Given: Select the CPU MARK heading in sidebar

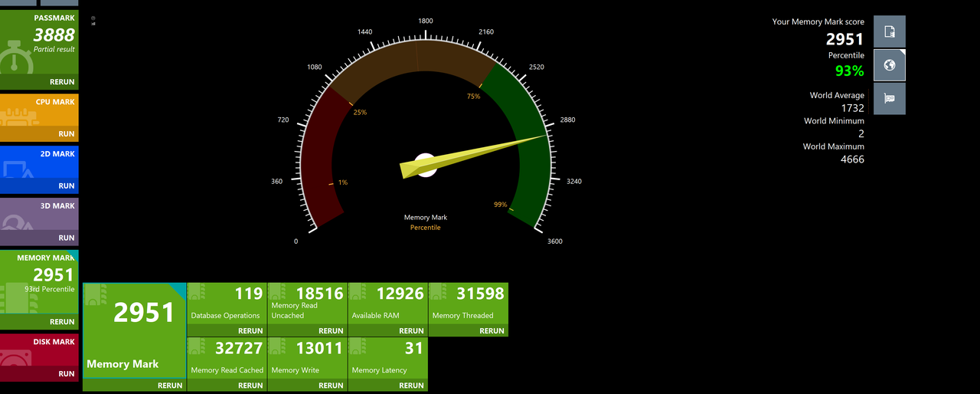Looking at the screenshot, I should (55, 102).
